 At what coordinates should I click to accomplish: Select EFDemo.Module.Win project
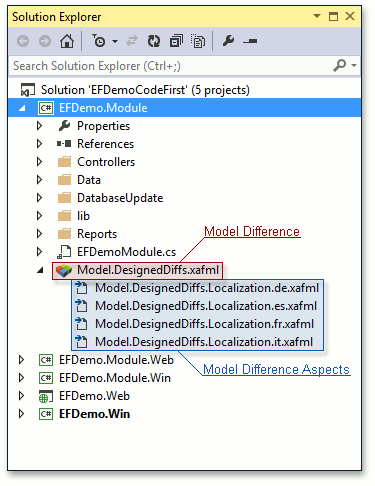coord(115,378)
